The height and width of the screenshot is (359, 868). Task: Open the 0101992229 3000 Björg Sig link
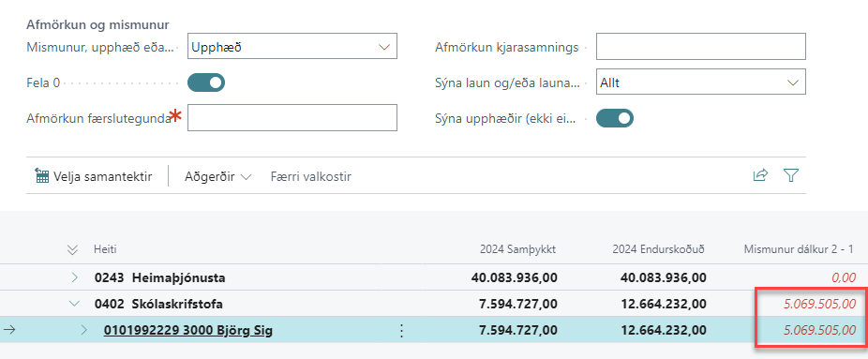[x=188, y=331]
